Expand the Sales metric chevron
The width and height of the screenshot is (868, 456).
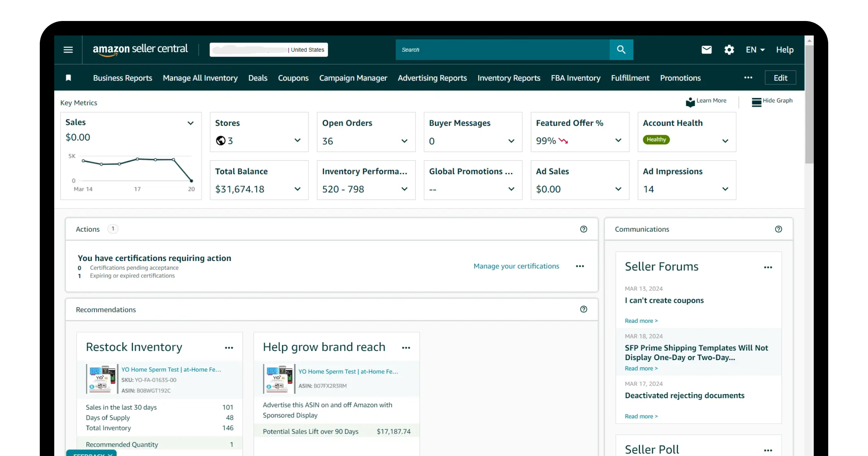click(x=191, y=123)
